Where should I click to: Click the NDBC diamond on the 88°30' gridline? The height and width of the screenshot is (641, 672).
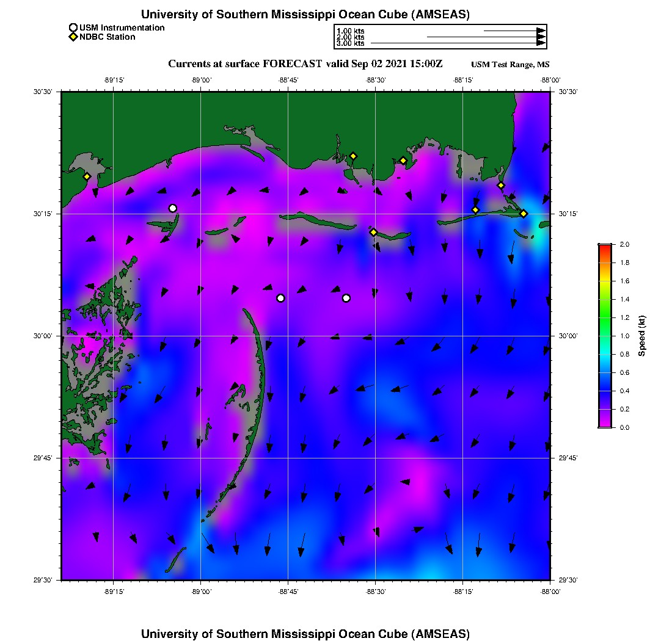(x=373, y=232)
